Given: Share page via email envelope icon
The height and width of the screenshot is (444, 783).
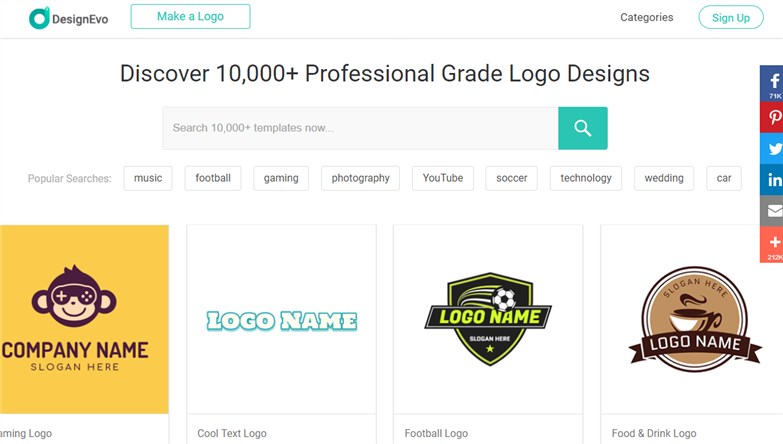Looking at the screenshot, I should click(x=773, y=211).
